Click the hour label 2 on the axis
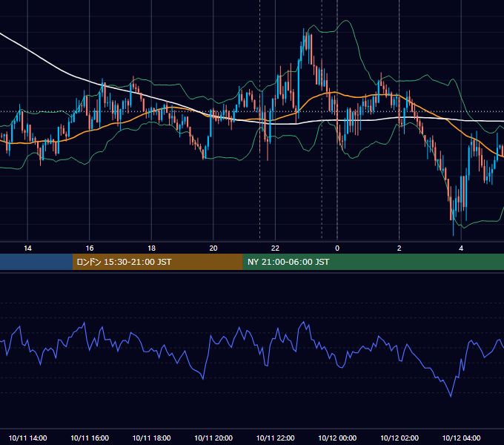 [x=399, y=248]
